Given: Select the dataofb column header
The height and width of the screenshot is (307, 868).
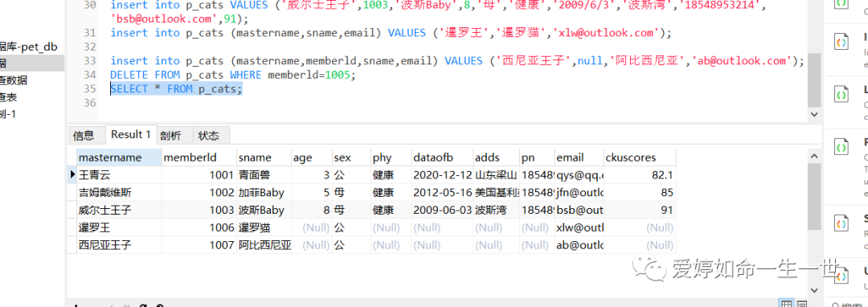Looking at the screenshot, I should (442, 157).
